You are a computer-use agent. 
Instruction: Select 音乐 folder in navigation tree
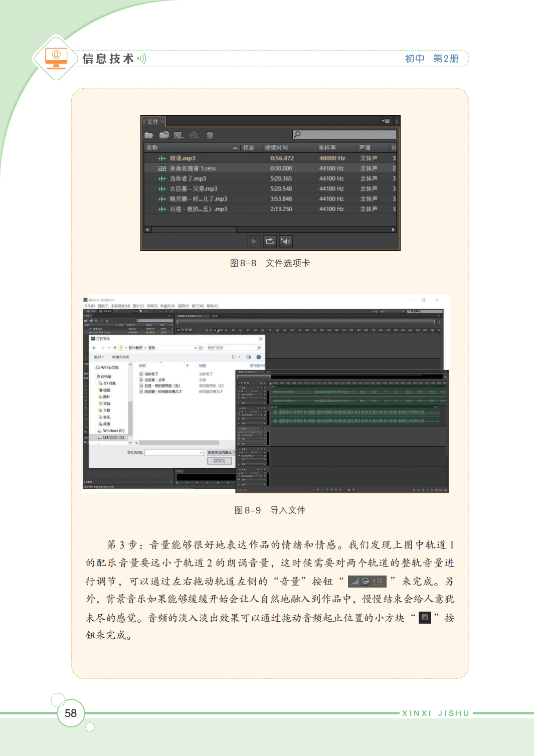point(104,417)
